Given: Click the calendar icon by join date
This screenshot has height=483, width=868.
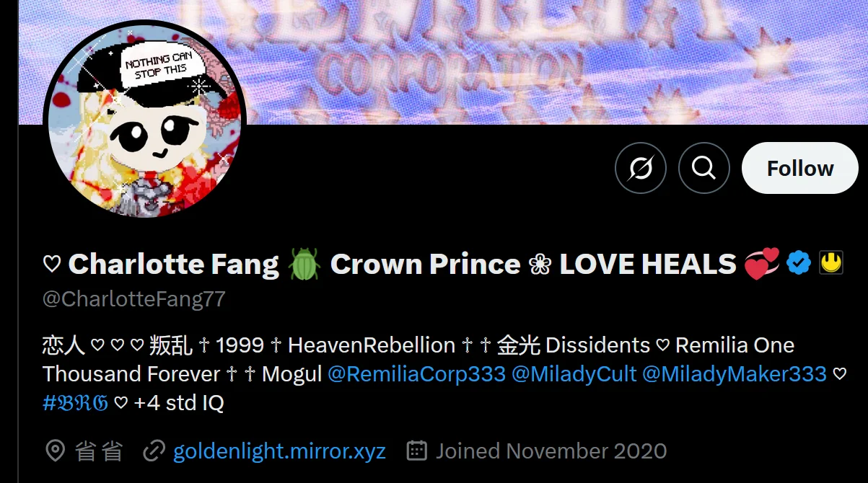Looking at the screenshot, I should (x=417, y=451).
